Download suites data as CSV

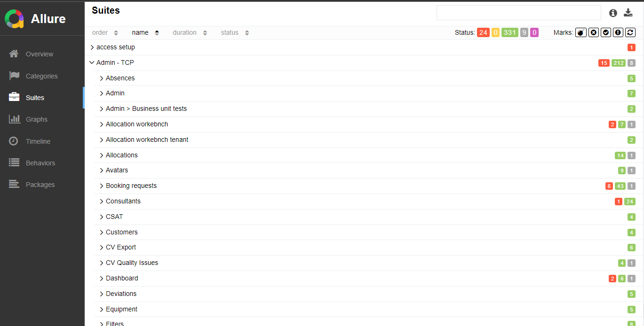tap(628, 13)
